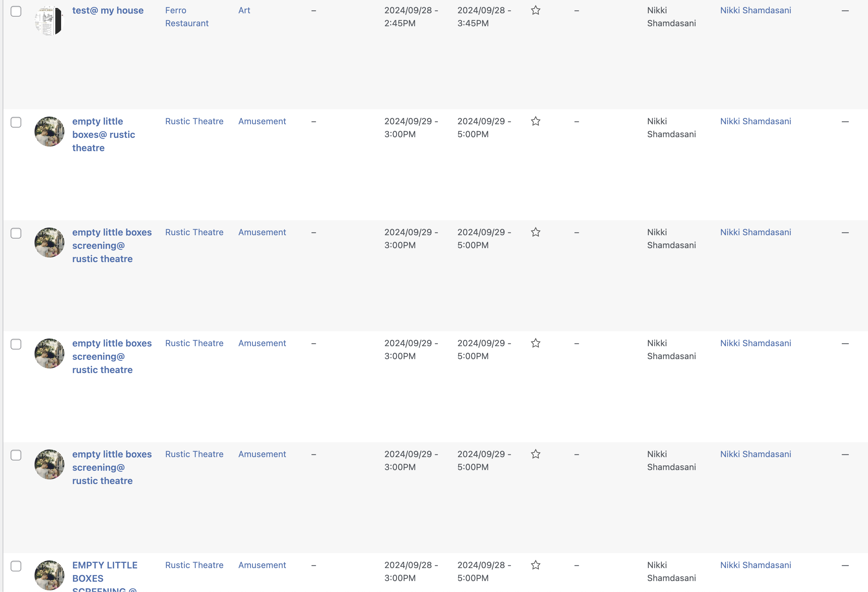Viewport: 868px width, 592px height.
Task: Click the end date '2024/09/28 - 3:45PM'
Action: click(484, 17)
